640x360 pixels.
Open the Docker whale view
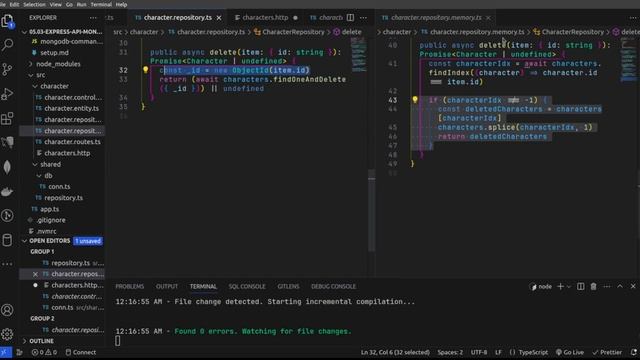7,191
